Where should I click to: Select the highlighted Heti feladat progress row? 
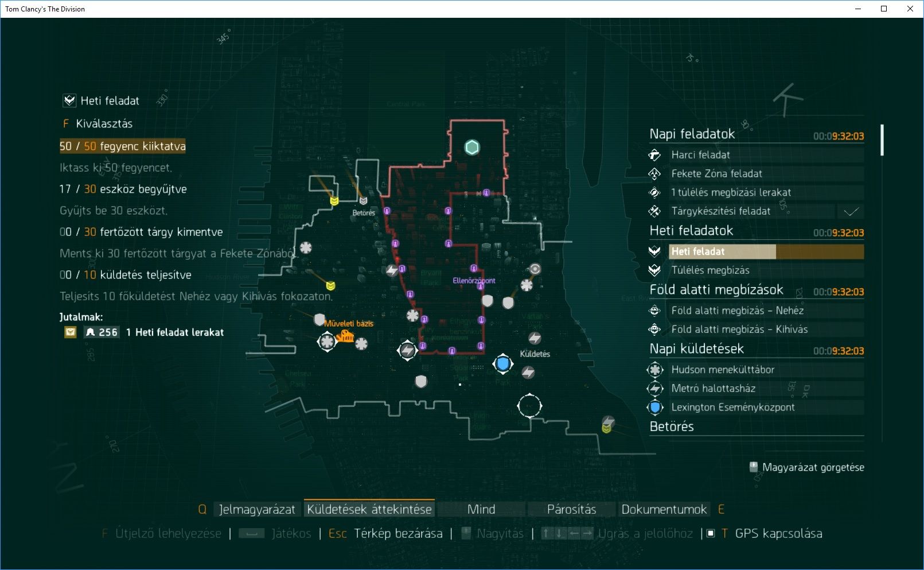pyautogui.click(x=766, y=251)
